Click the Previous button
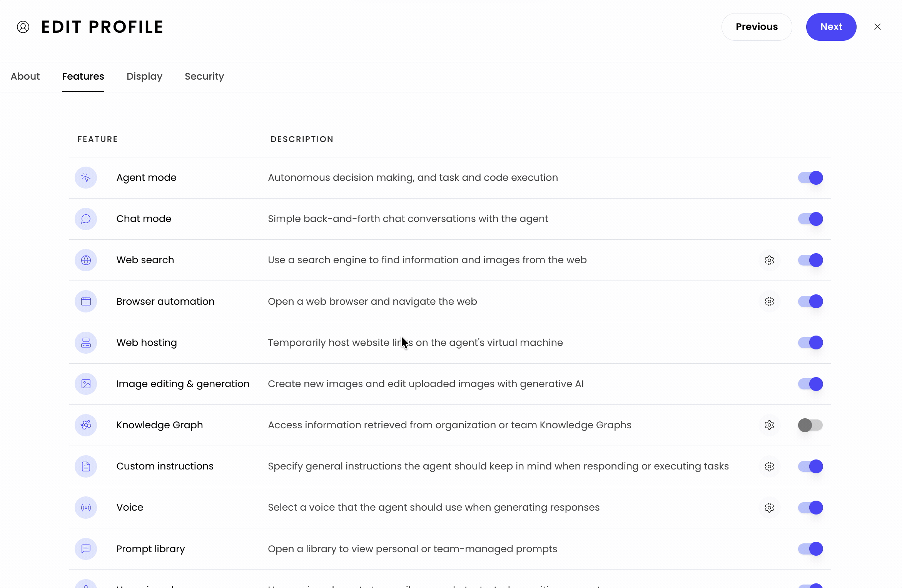This screenshot has width=902, height=588. (757, 27)
